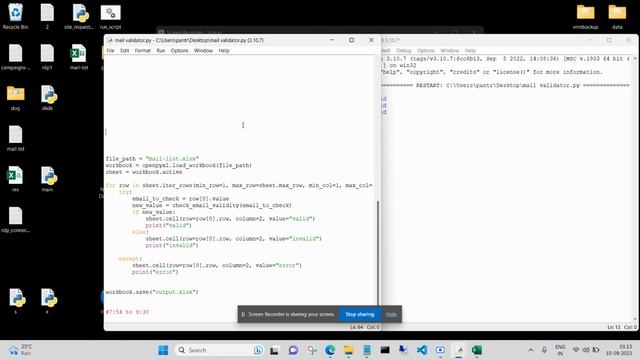
Task: Click the editor's Ln: 64 Col: 0 status
Action: click(364, 327)
